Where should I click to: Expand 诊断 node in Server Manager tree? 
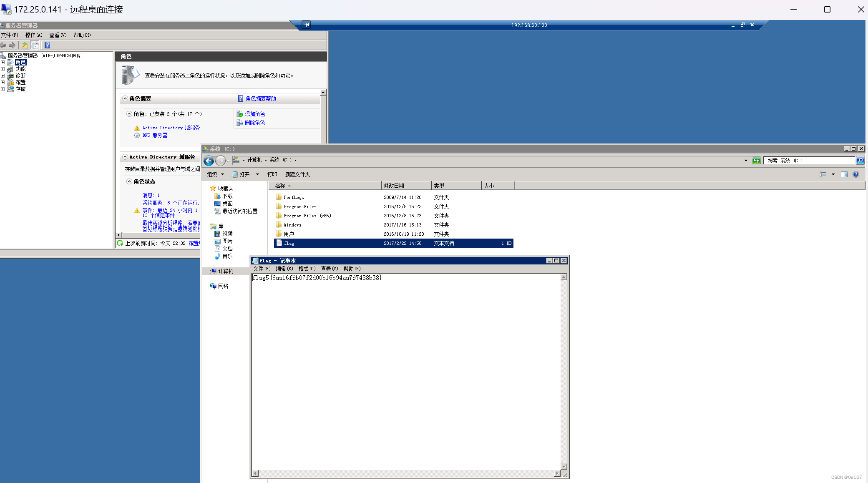coord(3,75)
